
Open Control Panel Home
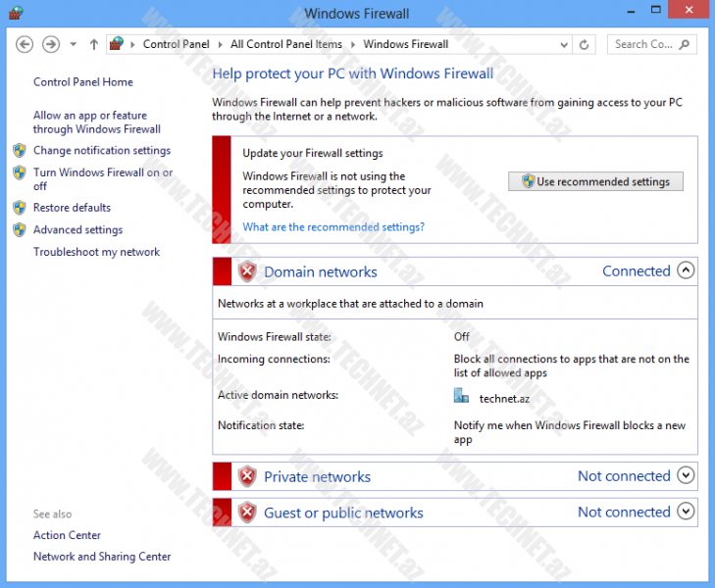[x=83, y=82]
